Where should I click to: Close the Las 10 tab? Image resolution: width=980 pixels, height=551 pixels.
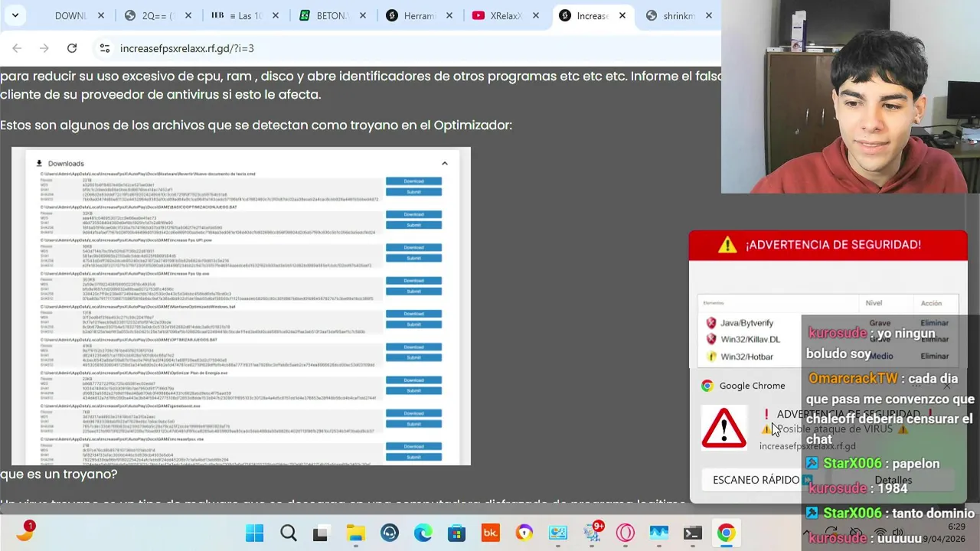(x=276, y=15)
